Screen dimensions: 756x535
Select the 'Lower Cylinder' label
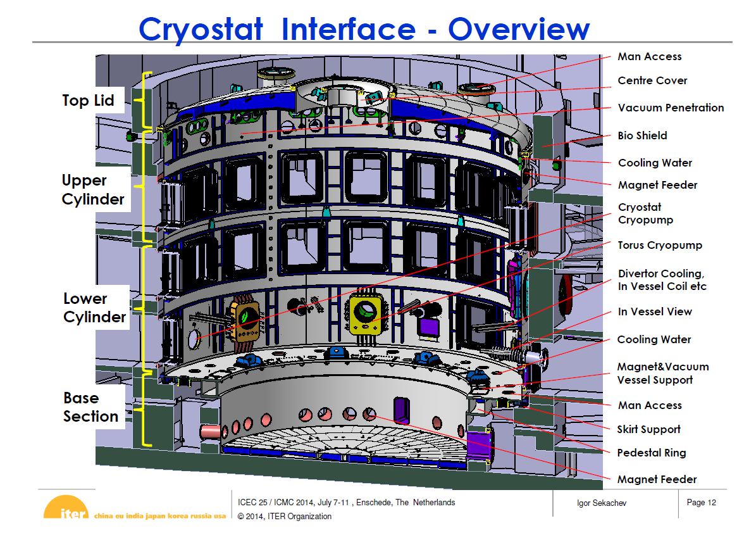coord(94,308)
